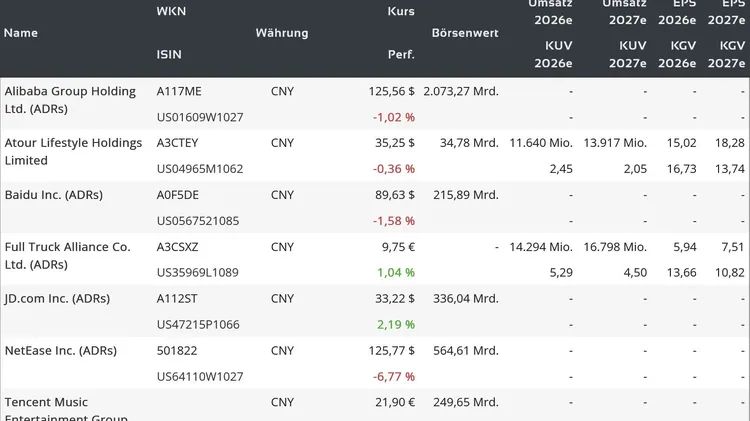Click JD.com market cap 336,04 Mrd.

click(466, 299)
